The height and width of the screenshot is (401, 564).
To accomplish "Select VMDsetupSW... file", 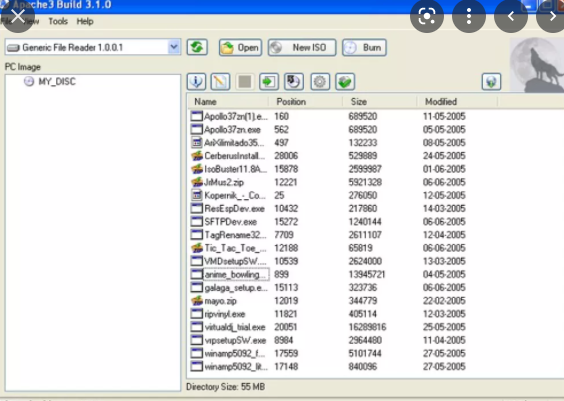I will [235, 261].
